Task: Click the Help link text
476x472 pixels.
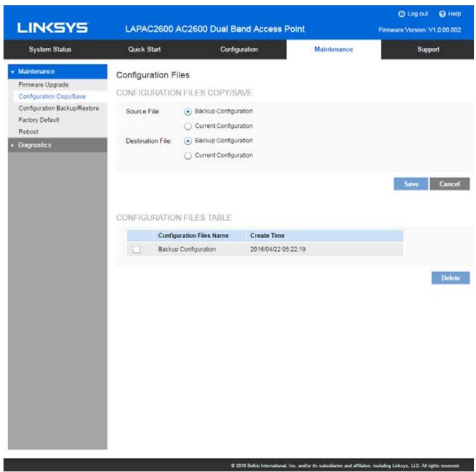Action: click(454, 14)
